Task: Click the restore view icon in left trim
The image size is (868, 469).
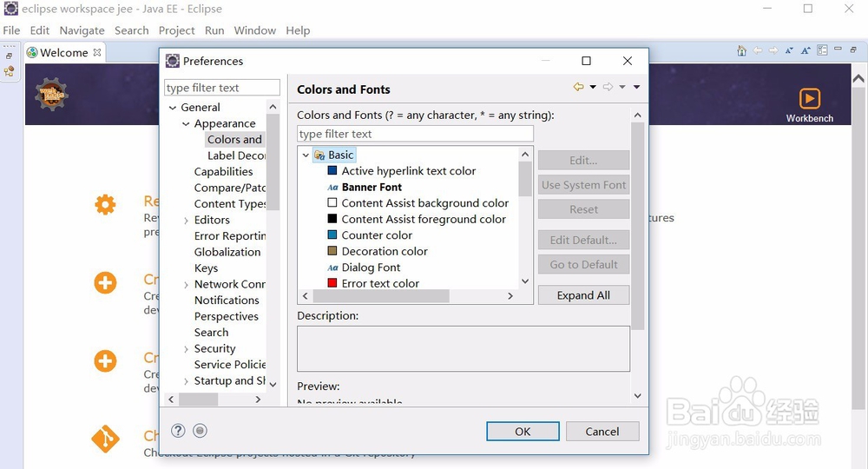Action: [x=9, y=56]
